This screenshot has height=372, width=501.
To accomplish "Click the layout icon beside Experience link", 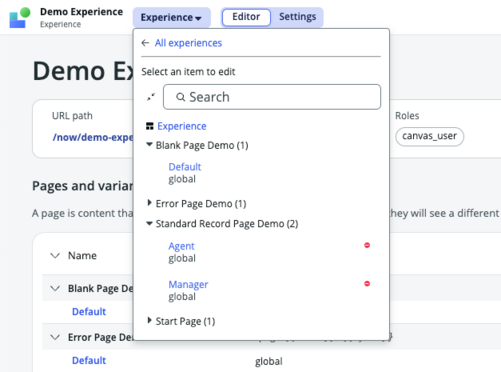I will tap(150, 126).
